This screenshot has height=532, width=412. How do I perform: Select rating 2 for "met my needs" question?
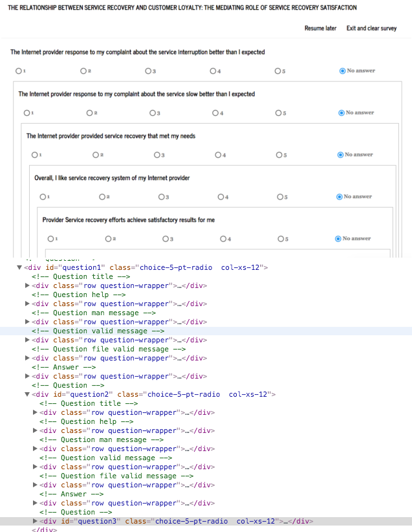coord(96,155)
